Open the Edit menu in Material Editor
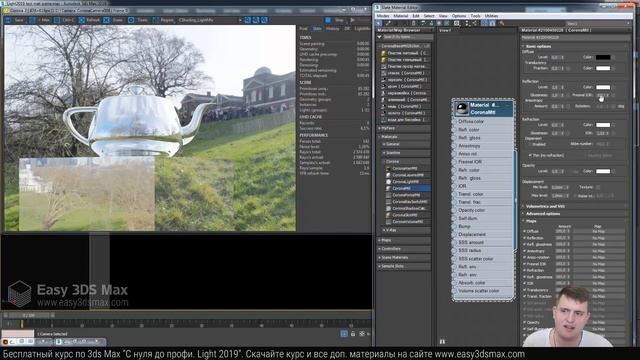 (x=416, y=16)
